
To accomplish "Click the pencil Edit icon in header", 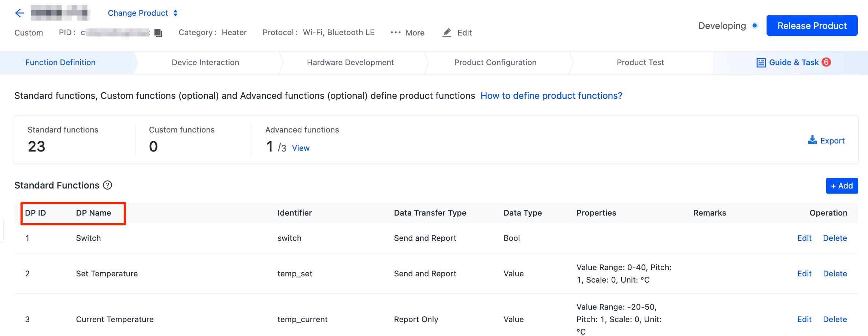I will 447,33.
